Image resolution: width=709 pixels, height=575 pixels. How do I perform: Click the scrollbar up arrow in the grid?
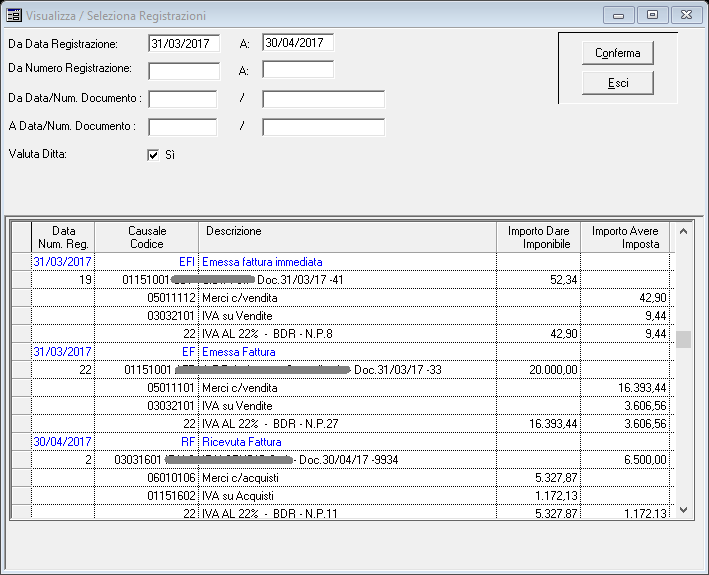point(684,231)
